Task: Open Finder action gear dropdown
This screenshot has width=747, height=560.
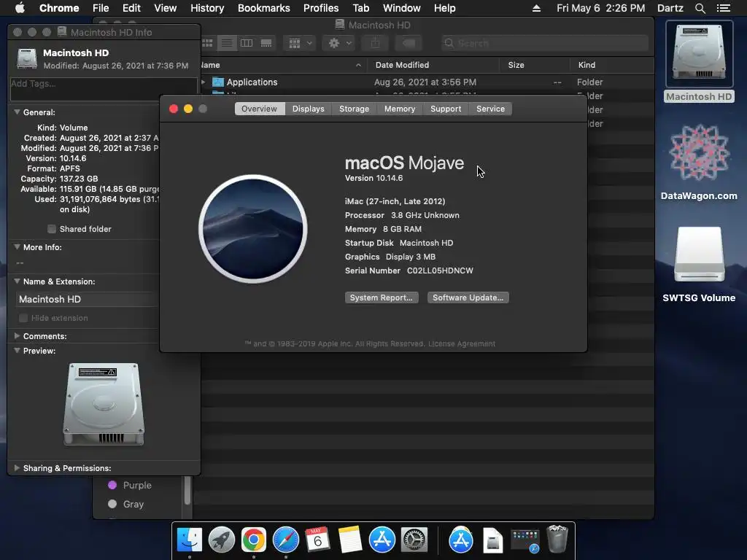Action: click(338, 43)
